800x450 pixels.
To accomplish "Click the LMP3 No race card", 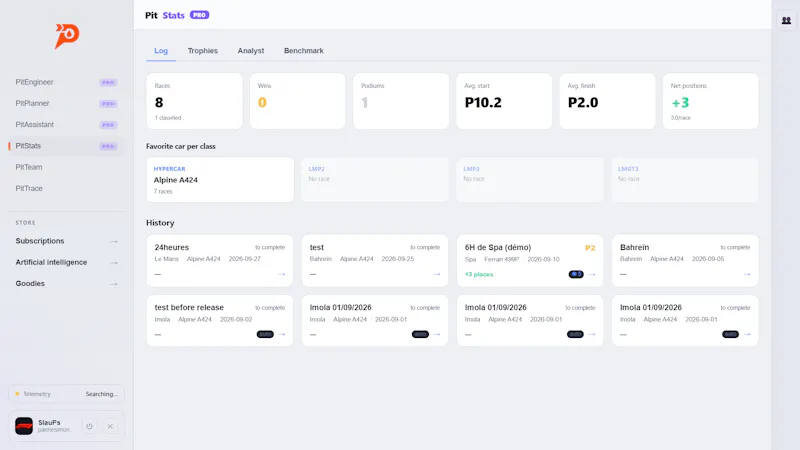I will pyautogui.click(x=530, y=180).
